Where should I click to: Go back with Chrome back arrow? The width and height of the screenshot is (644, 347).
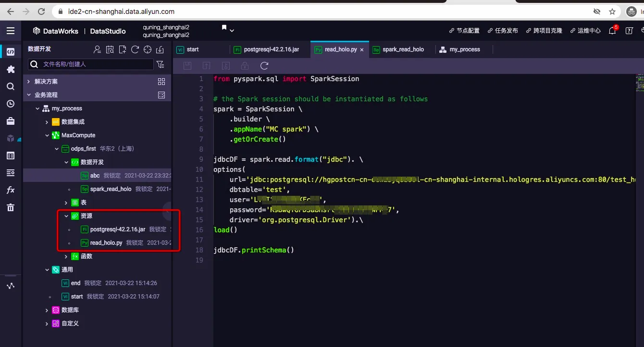click(x=11, y=11)
